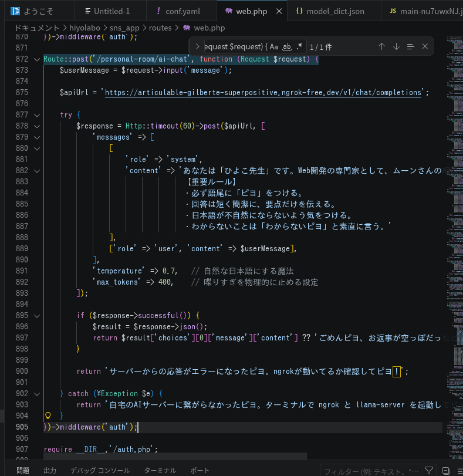
Task: Open the model_dict.json tab
Action: tap(330, 11)
